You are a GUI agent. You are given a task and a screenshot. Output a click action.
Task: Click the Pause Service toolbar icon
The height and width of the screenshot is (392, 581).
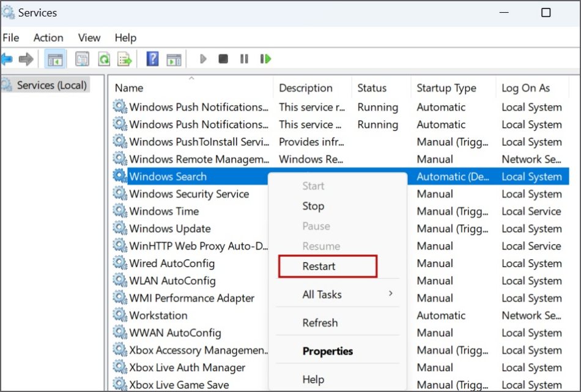point(244,59)
